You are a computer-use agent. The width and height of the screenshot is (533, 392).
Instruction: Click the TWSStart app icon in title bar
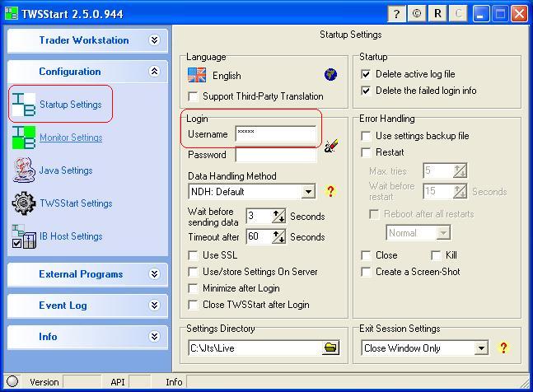11,14
